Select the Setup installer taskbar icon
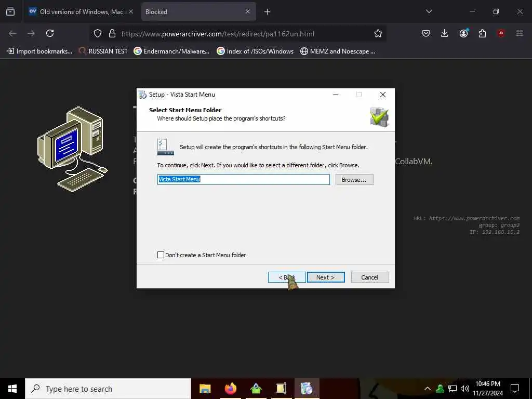This screenshot has height=399, width=532. pos(307,389)
